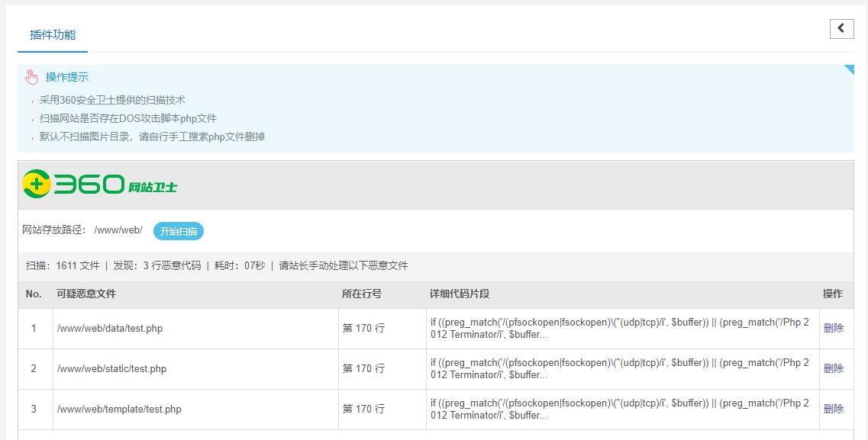Click row number 2 cell
Image resolution: width=868 pixels, height=440 pixels.
coord(34,368)
